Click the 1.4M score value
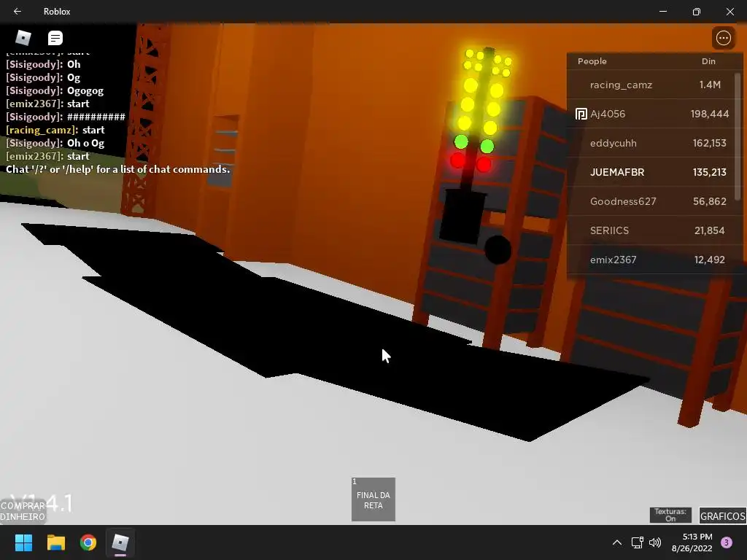The image size is (747, 560). click(710, 85)
